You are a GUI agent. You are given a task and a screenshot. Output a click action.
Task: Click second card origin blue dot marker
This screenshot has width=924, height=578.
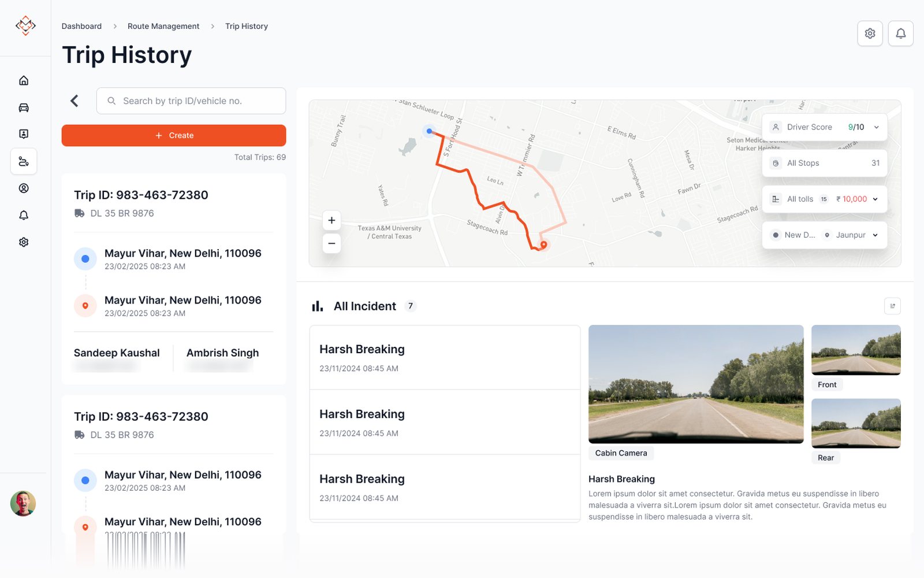[x=85, y=480]
